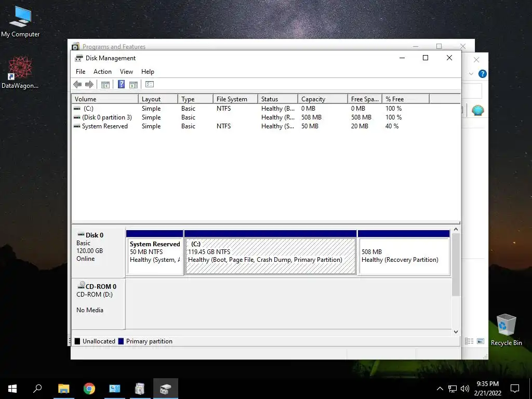The image size is (532, 399).
Task: Switch to large icons view in Programs and Features
Action: [481, 341]
